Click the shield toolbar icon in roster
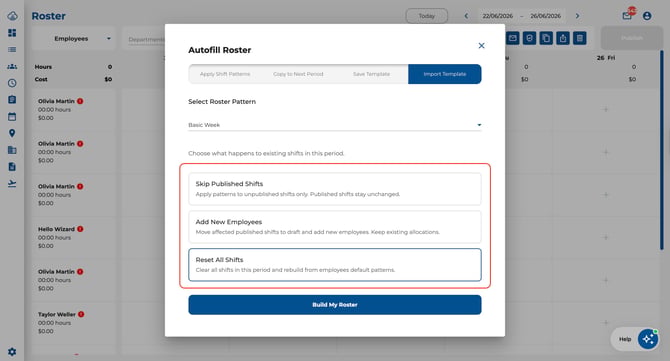 click(x=529, y=38)
